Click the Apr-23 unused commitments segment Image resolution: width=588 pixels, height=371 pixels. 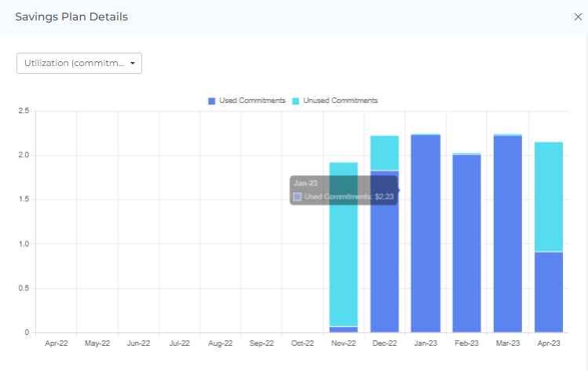[x=548, y=197]
